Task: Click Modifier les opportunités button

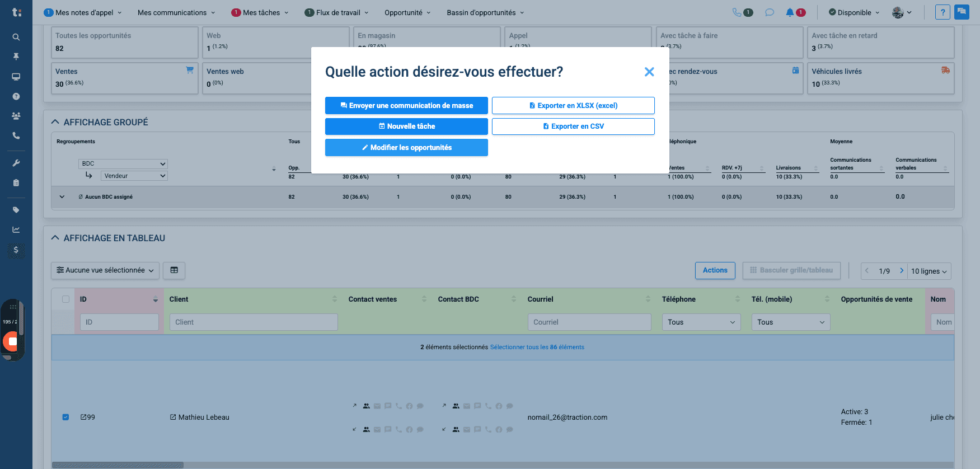Action: pos(406,148)
